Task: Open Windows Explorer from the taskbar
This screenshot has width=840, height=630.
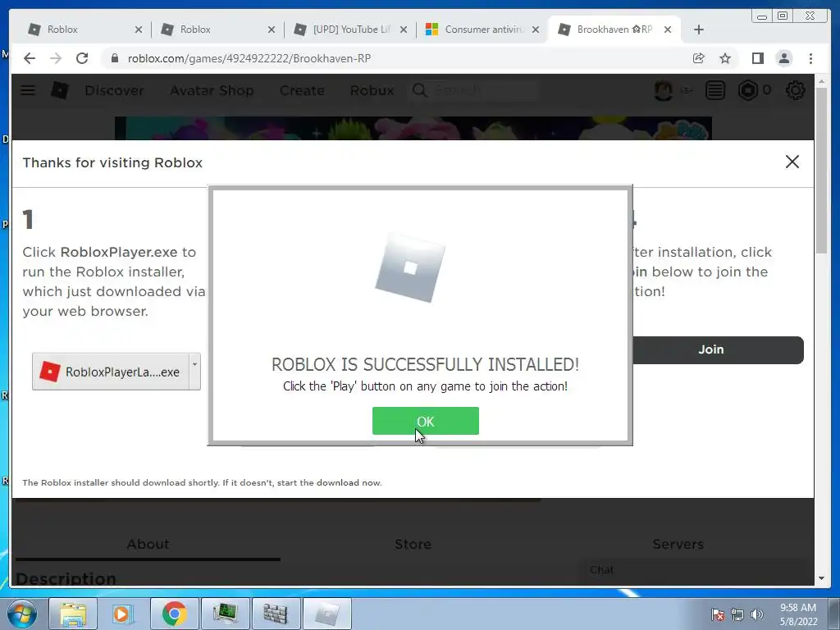Action: point(73,614)
